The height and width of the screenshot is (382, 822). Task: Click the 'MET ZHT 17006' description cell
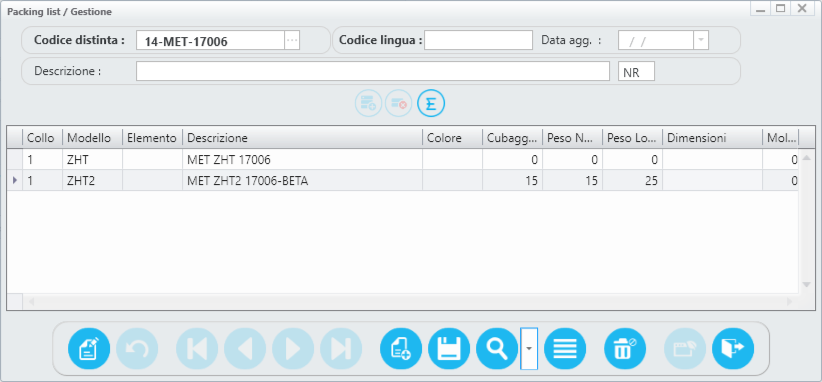point(302,159)
